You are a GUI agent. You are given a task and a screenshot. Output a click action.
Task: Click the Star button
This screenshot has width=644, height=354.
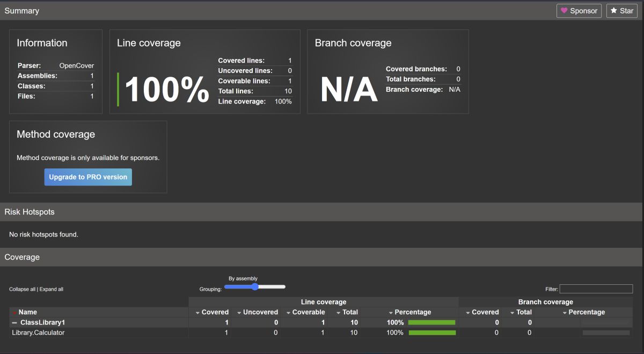[622, 11]
